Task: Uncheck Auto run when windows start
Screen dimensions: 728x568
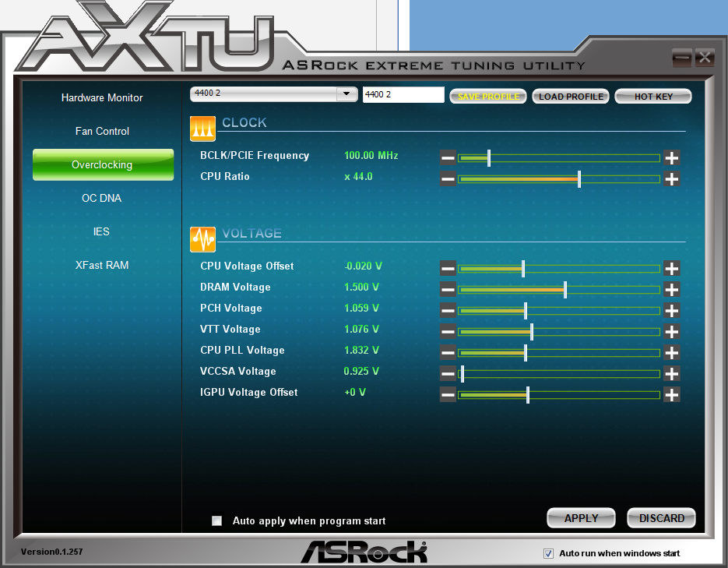Action: coord(548,553)
